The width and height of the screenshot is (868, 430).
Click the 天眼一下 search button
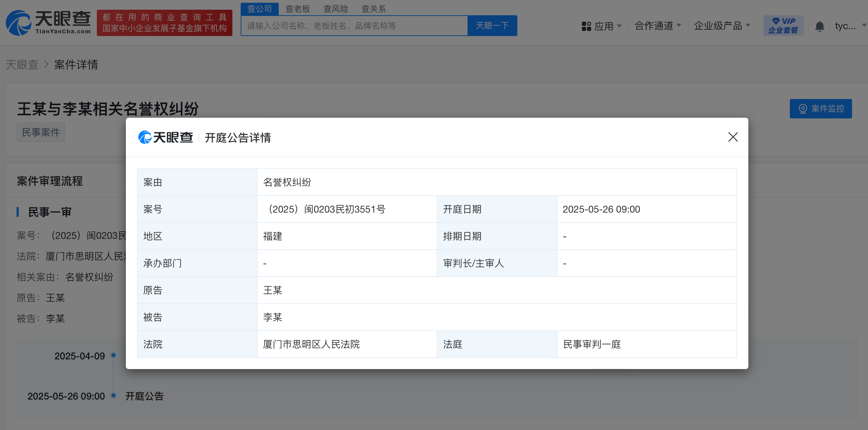coord(492,26)
